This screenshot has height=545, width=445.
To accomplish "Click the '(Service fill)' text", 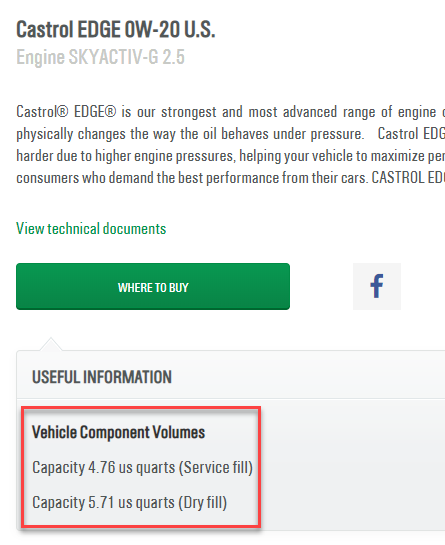I will click(216, 468).
